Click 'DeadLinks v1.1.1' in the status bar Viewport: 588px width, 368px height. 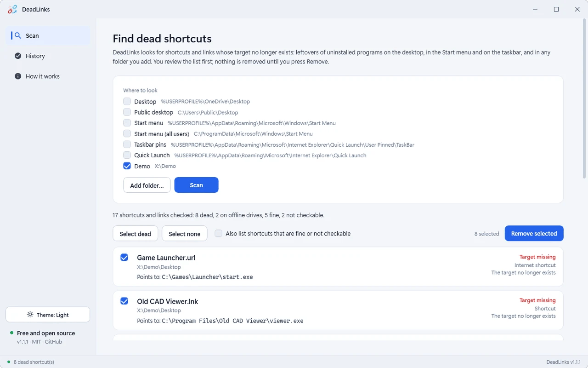pyautogui.click(x=564, y=362)
